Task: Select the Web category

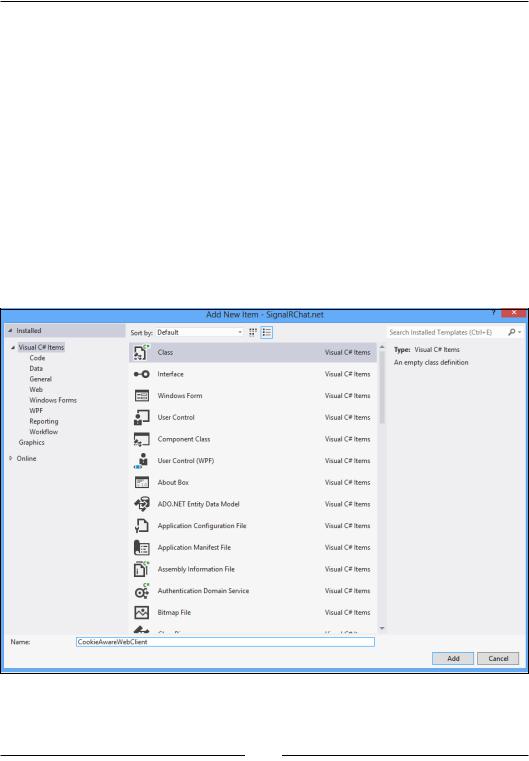Action: pyautogui.click(x=36, y=390)
